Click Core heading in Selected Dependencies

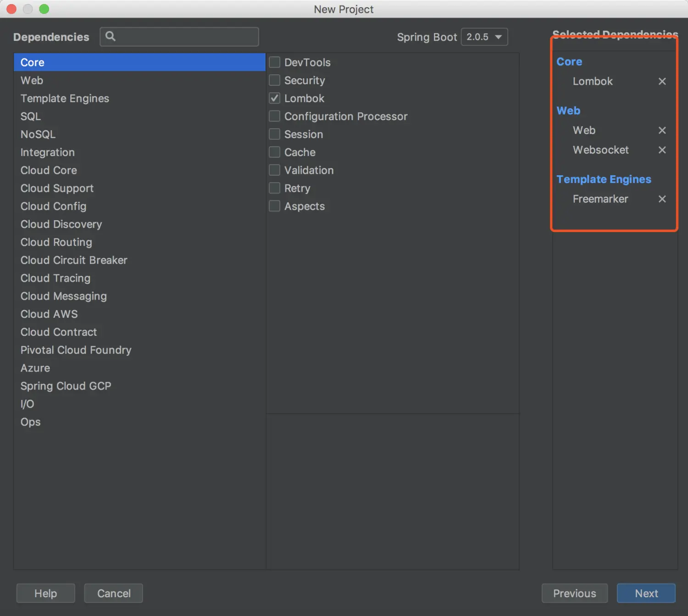[x=569, y=61]
